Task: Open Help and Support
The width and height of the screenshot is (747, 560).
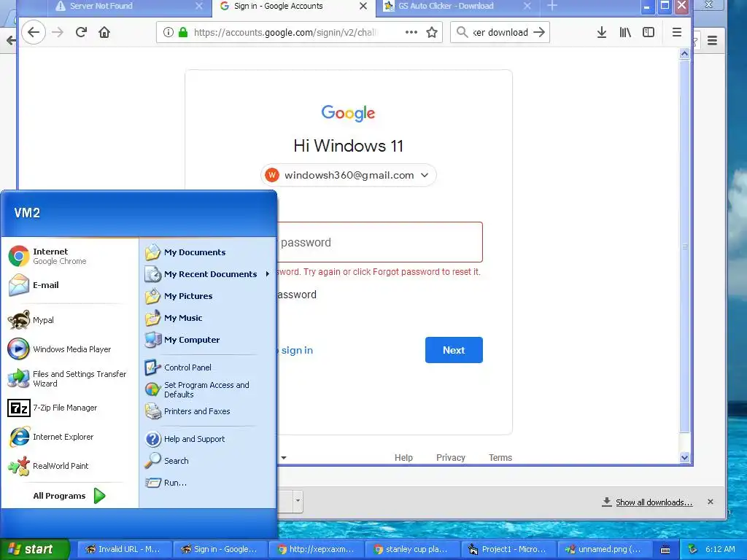Action: [x=208, y=439]
